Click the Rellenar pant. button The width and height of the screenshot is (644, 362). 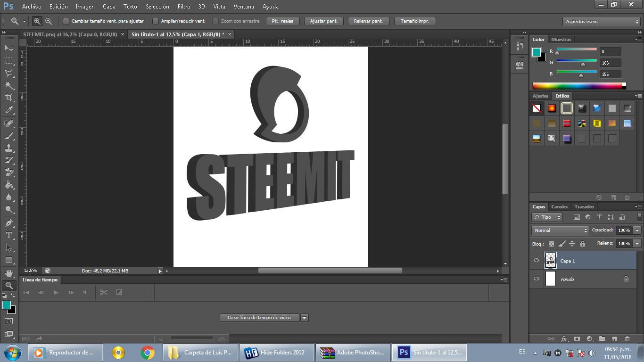369,21
